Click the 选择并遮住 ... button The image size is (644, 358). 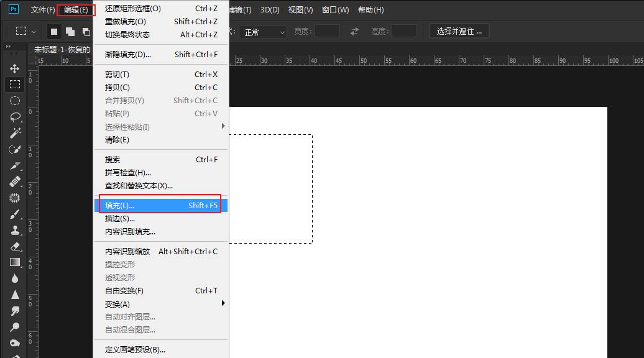pyautogui.click(x=459, y=31)
